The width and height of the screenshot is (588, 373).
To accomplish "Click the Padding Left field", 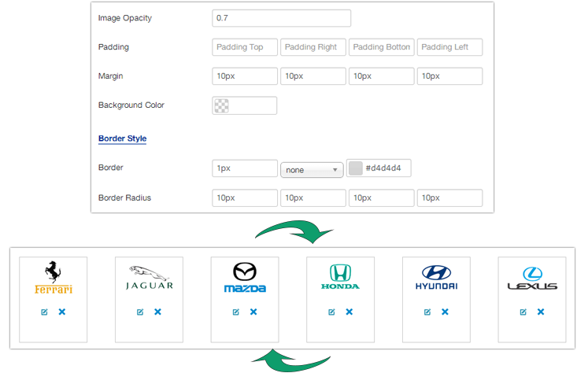I will click(x=449, y=47).
